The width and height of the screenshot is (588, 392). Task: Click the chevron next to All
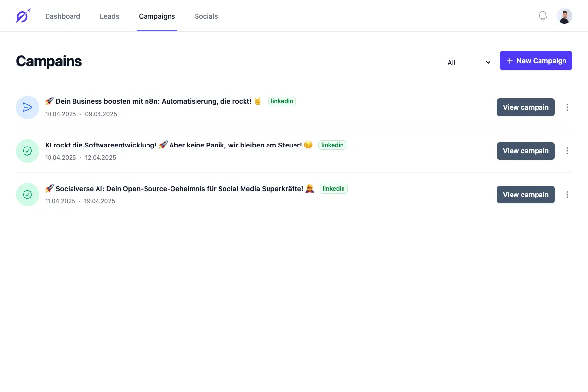coord(487,62)
